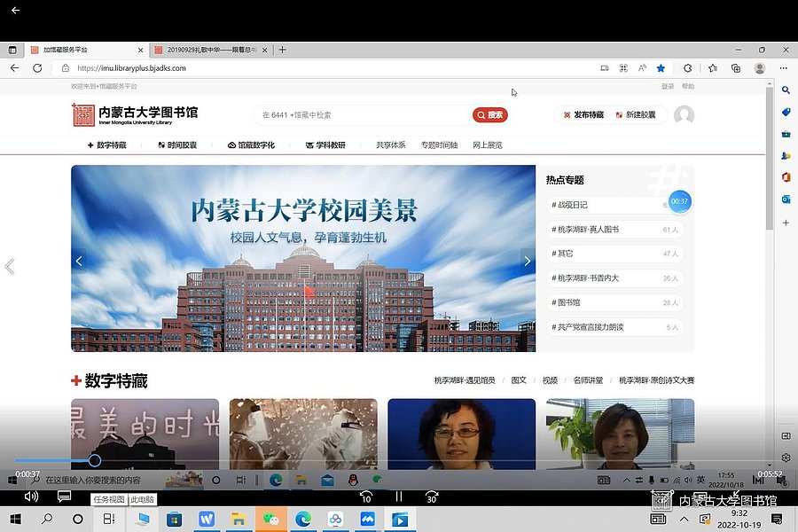Click the 桃李湖畔·原创诗文大赛 category link
Screen dimensions: 798x532
click(656, 380)
